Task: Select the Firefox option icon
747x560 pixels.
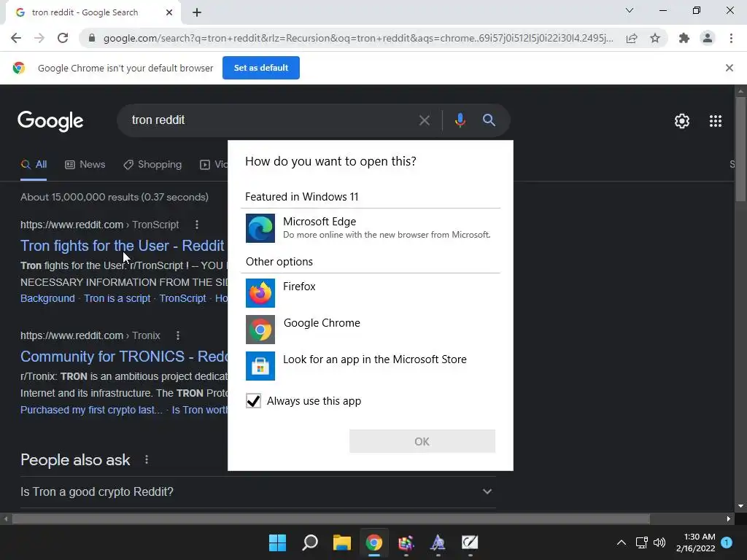Action: (260, 293)
